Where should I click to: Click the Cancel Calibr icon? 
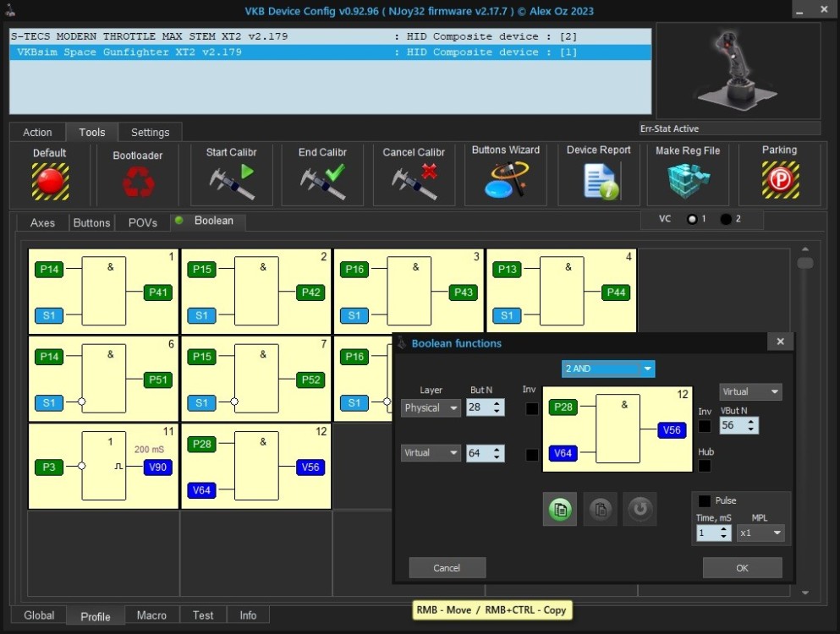pyautogui.click(x=414, y=181)
